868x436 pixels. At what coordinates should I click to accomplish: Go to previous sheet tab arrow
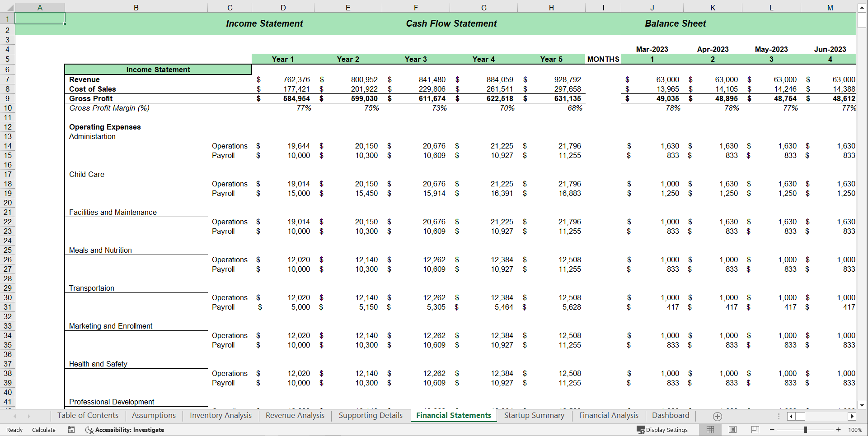tap(15, 416)
